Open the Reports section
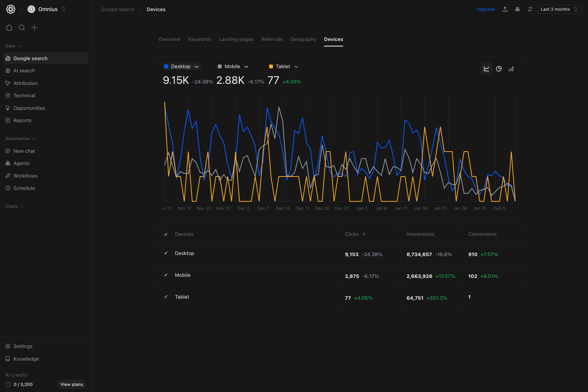The image size is (588, 392). click(x=22, y=120)
